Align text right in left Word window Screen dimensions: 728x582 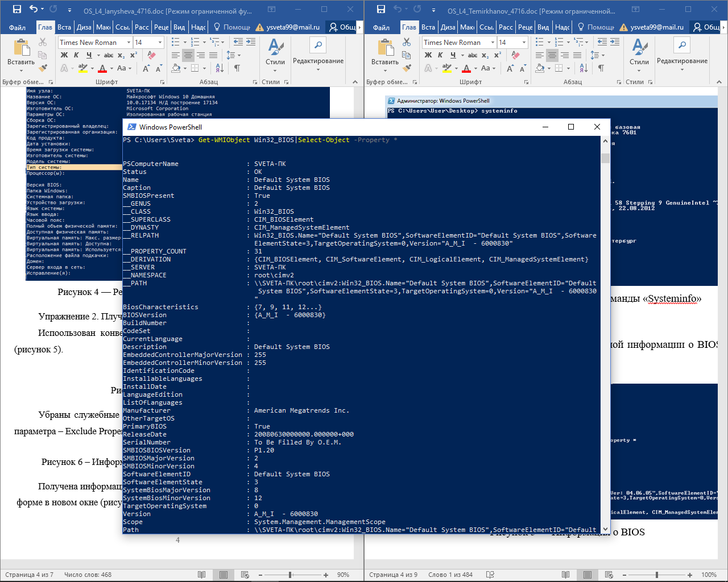(x=201, y=55)
